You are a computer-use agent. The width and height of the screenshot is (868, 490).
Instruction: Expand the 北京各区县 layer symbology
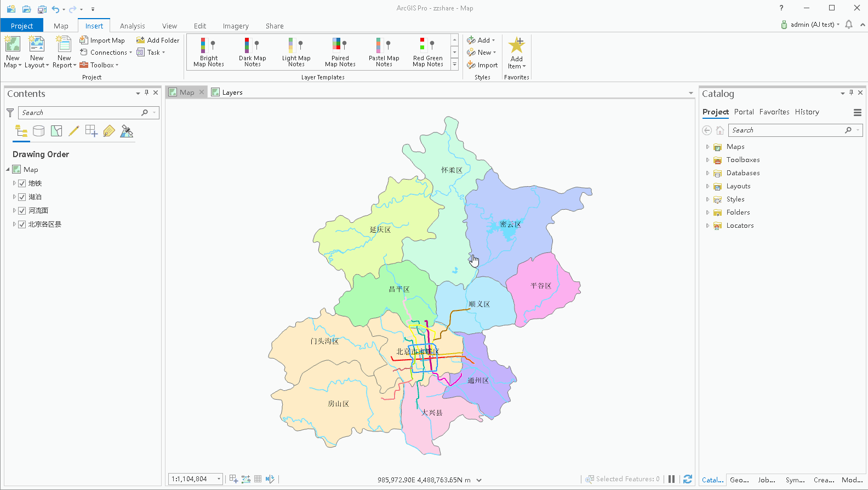click(14, 224)
